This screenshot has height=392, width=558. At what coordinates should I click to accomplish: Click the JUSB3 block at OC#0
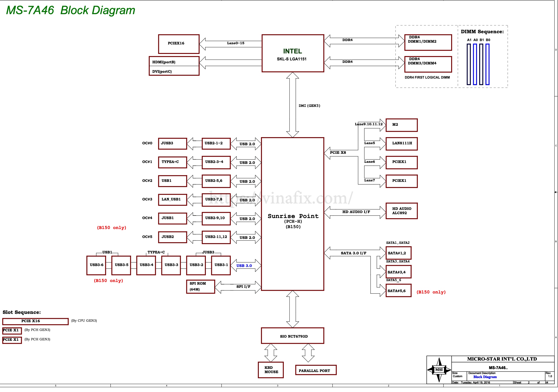tap(172, 144)
